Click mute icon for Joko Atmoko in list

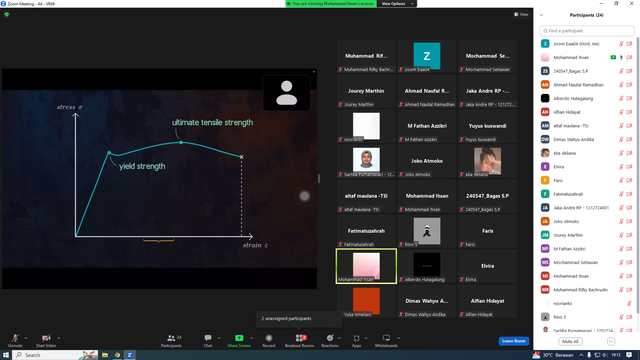pyautogui.click(x=621, y=221)
